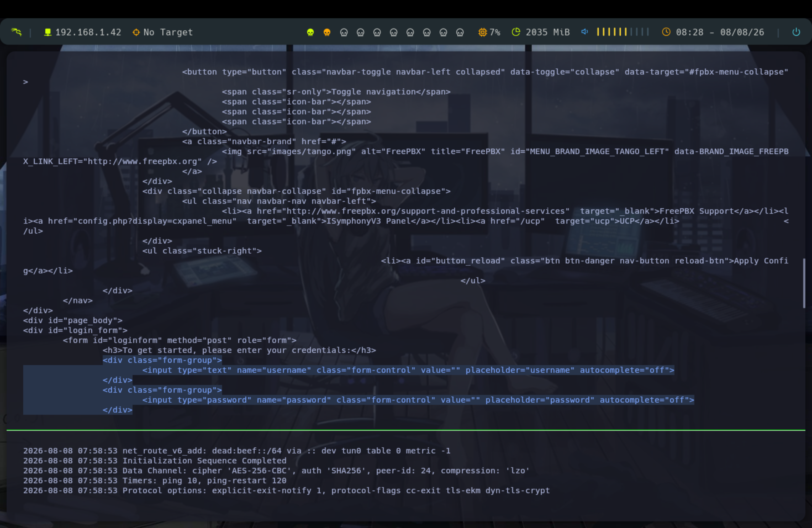
Task: Click the ul class="stuck-right" line
Action: [x=202, y=251]
